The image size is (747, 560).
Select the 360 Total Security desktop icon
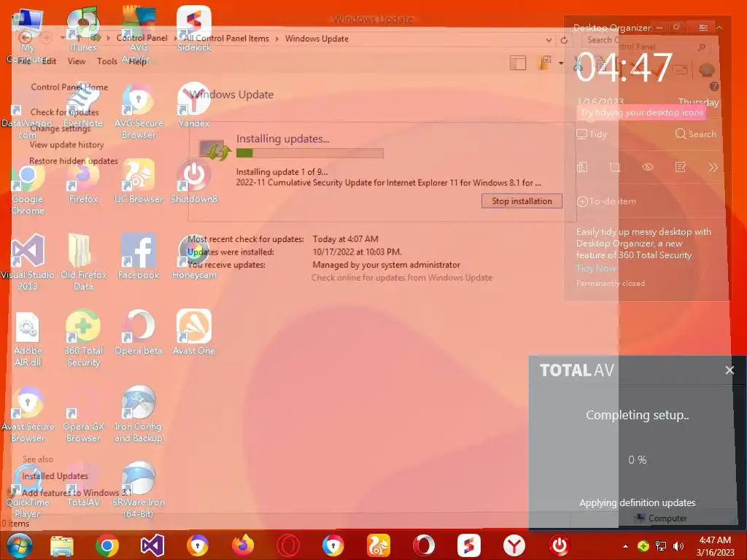[83, 338]
